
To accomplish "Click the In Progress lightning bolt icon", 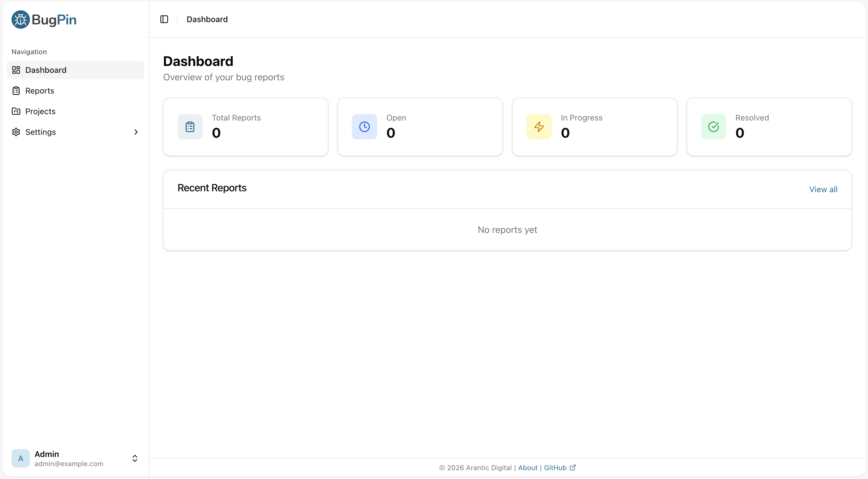I will click(x=539, y=126).
